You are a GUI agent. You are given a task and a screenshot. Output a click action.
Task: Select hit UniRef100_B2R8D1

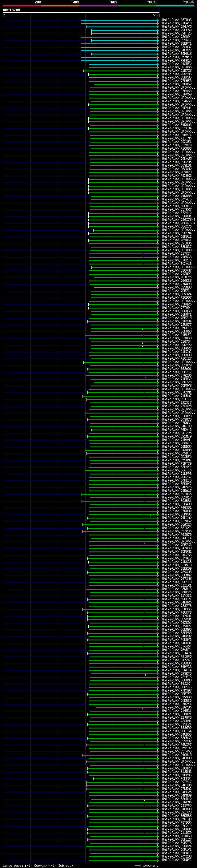pos(177,216)
